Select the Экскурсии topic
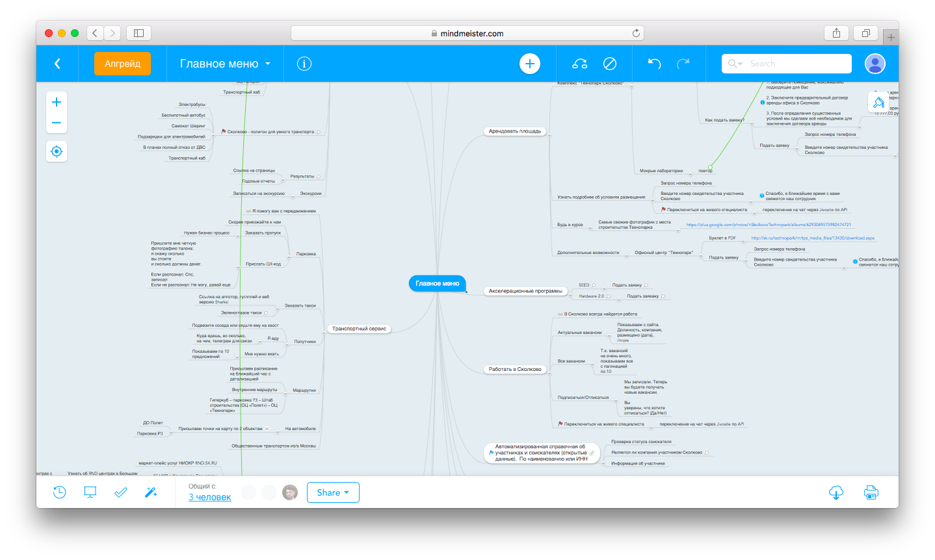The image size is (935, 560). (311, 194)
